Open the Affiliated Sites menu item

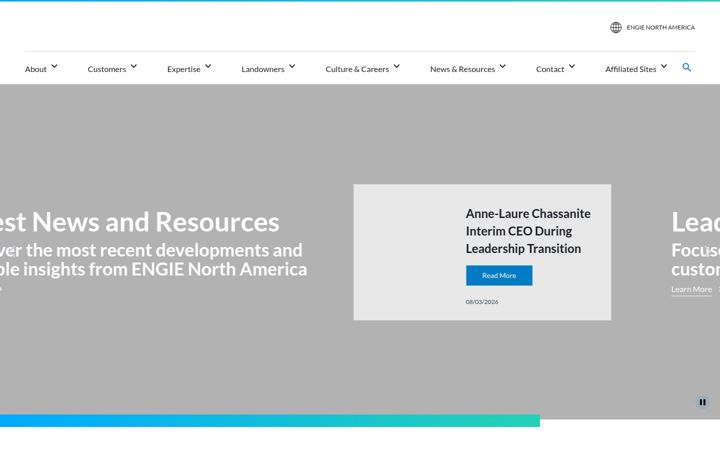[630, 69]
